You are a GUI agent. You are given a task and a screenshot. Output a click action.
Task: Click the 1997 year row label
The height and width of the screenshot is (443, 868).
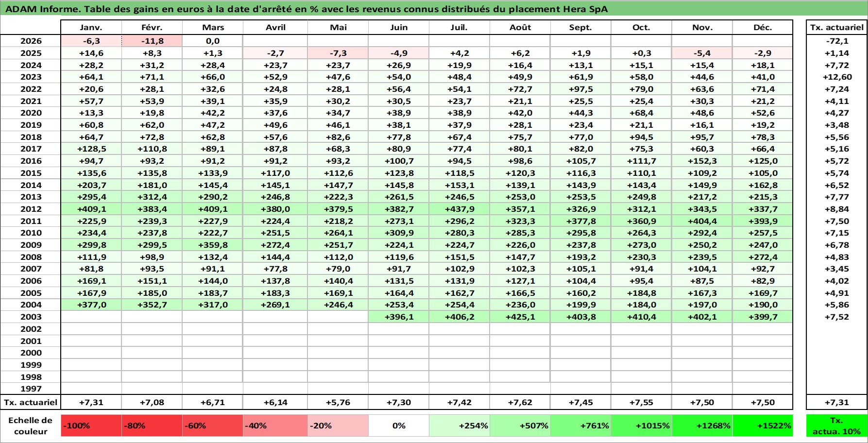[31, 389]
